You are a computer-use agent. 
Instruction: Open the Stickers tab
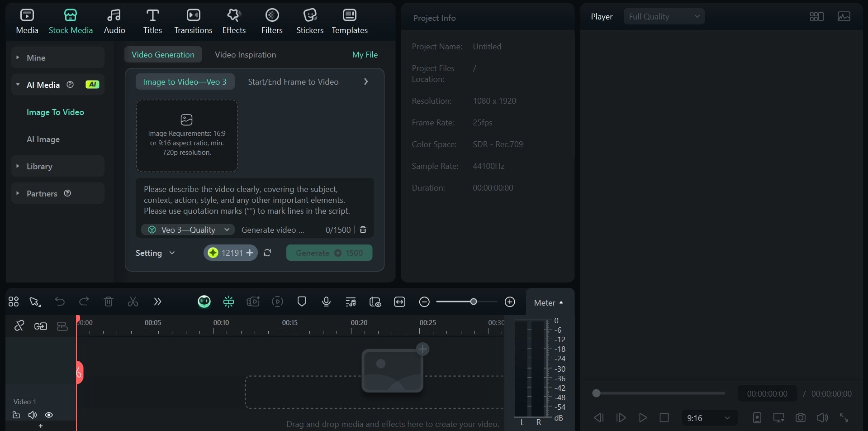click(310, 21)
